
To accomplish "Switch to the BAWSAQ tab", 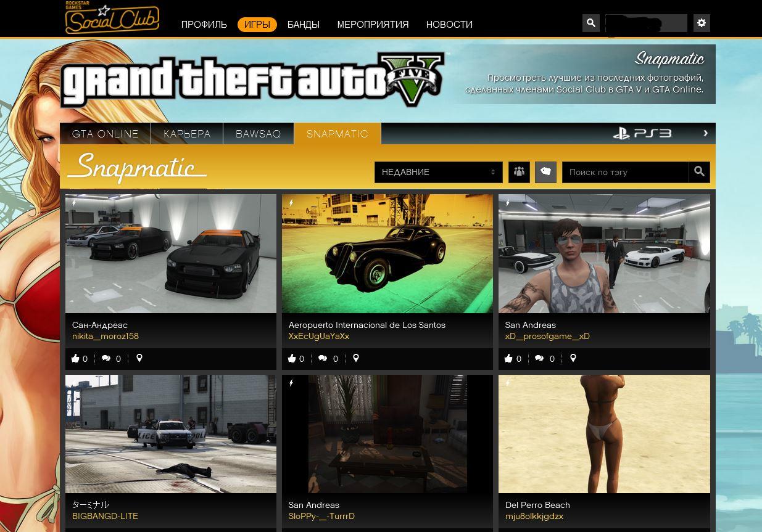I will click(259, 134).
